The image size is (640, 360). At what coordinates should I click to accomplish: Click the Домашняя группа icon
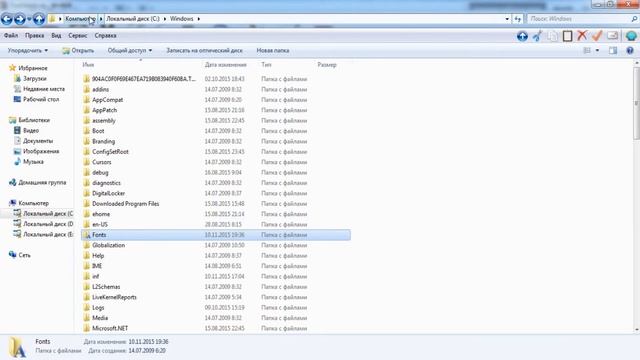[13, 182]
